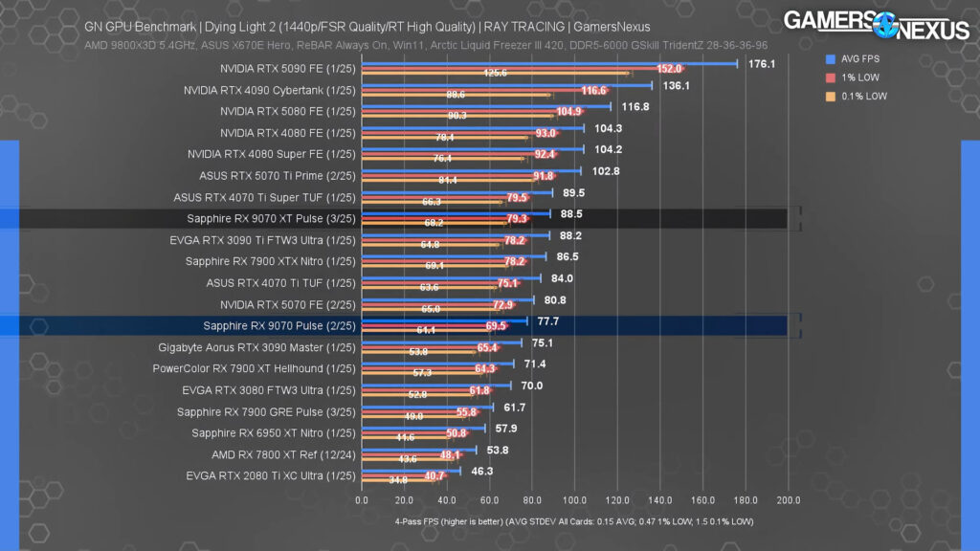
Task: Click the 152.0 1% low value
Action: [669, 69]
